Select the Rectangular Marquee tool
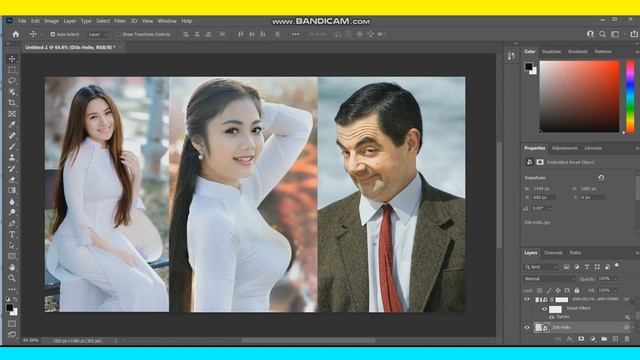640x360 pixels. pyautogui.click(x=12, y=70)
